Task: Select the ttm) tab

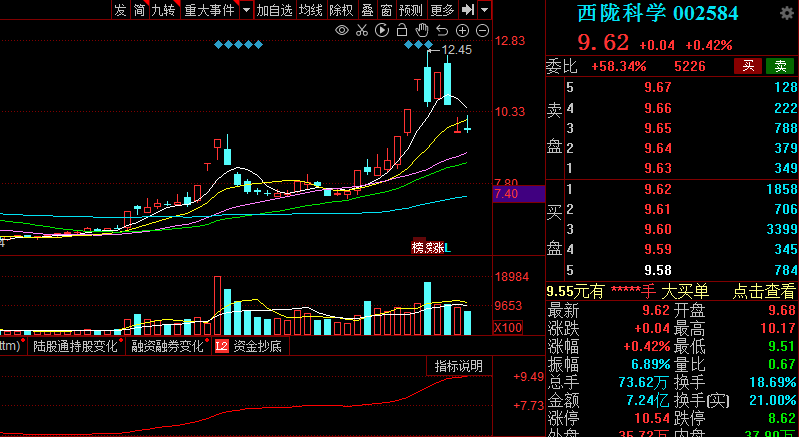Action: pyautogui.click(x=10, y=346)
